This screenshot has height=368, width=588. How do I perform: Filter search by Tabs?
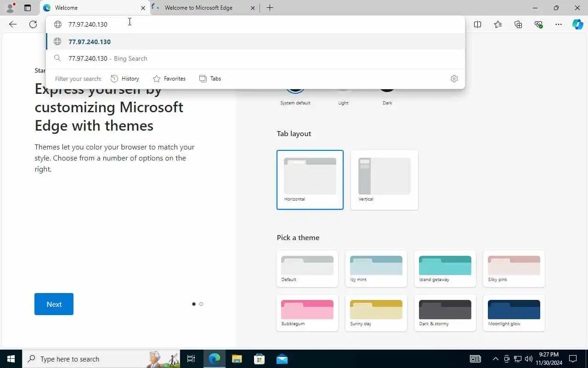click(210, 79)
